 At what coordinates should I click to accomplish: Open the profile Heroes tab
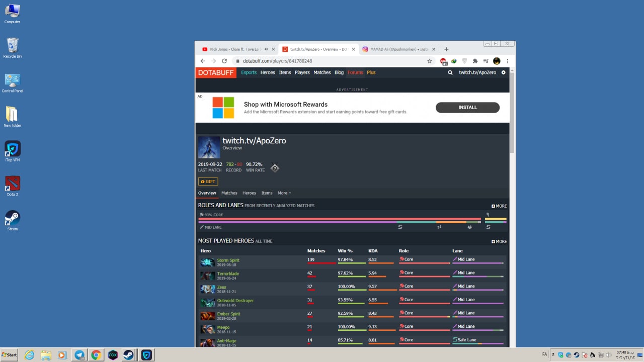coord(249,193)
